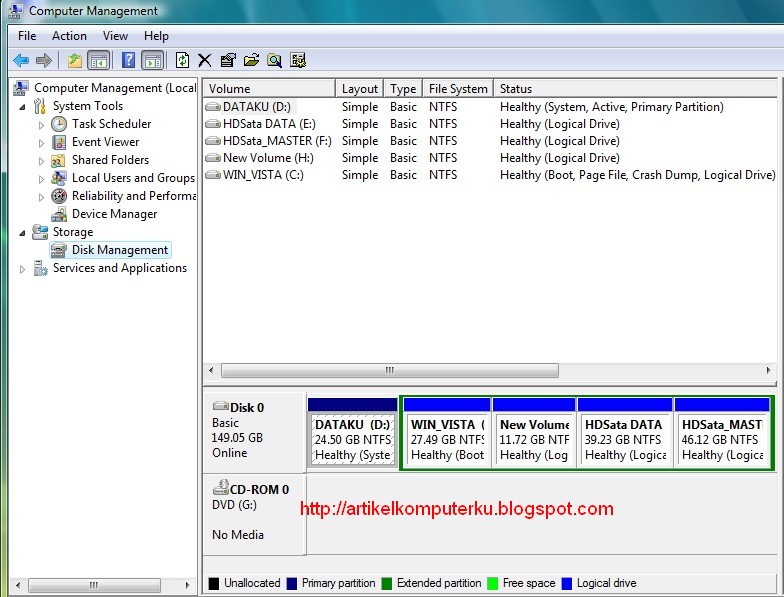Click the Open folder toolbar icon
Screen dimensions: 784x597
click(251, 60)
